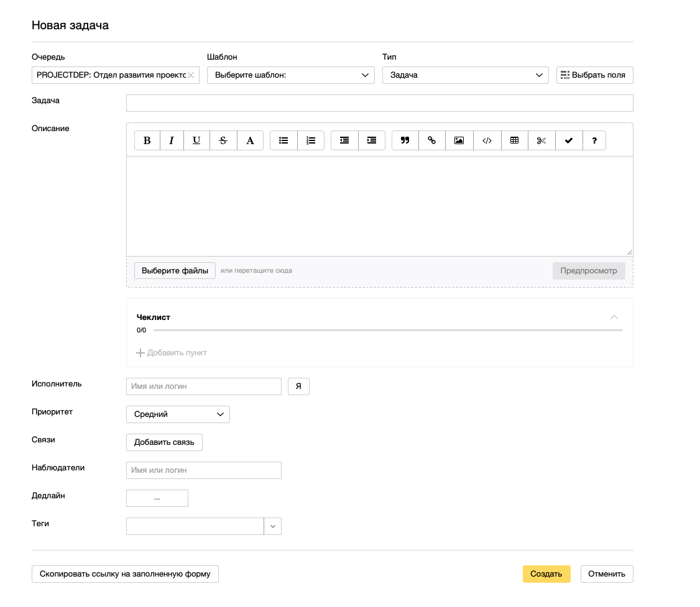Apply italic formatting in description
This screenshot has width=700, height=607.
[x=172, y=140]
